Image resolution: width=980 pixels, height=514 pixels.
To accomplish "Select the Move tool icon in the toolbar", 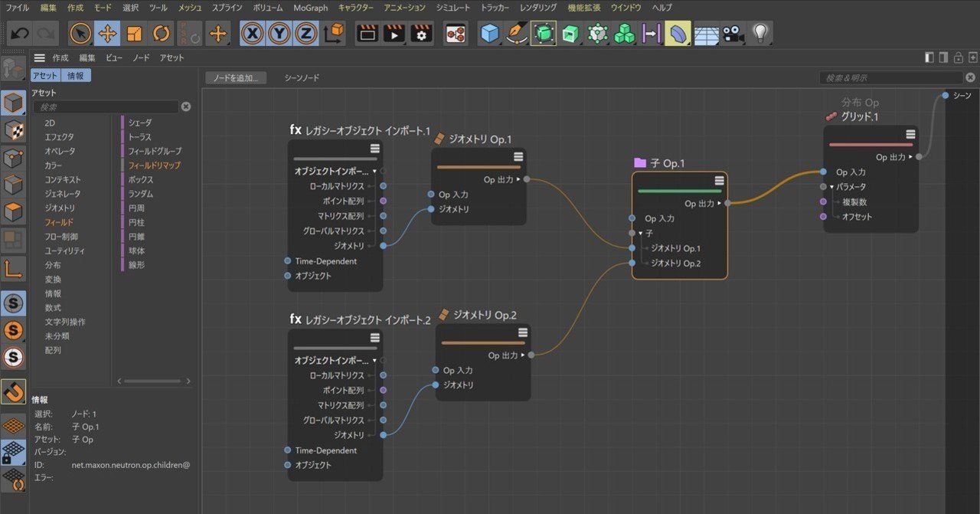I will [x=107, y=33].
